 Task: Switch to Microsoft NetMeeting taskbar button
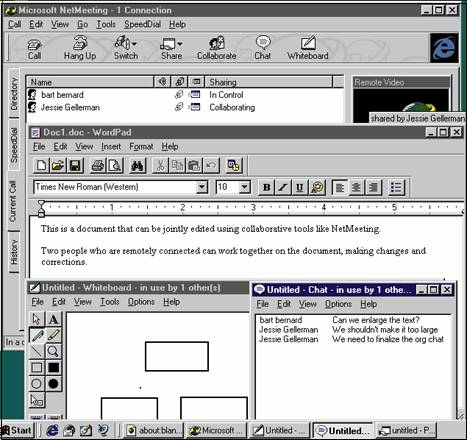tap(216, 431)
